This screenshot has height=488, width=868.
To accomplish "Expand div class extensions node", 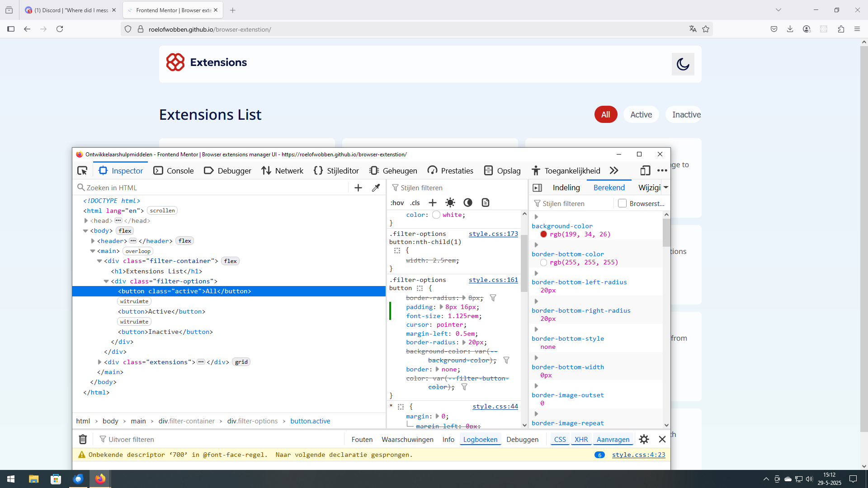I will pos(100,362).
